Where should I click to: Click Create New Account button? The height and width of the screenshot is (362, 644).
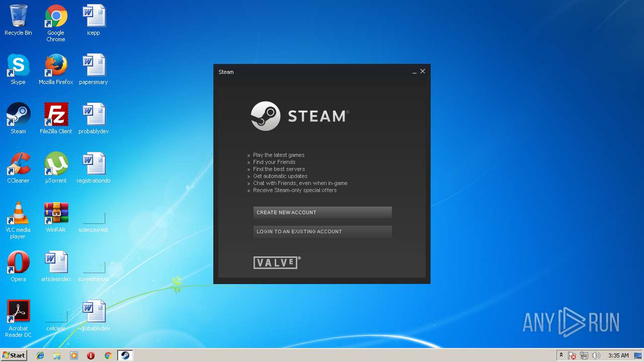(x=323, y=213)
